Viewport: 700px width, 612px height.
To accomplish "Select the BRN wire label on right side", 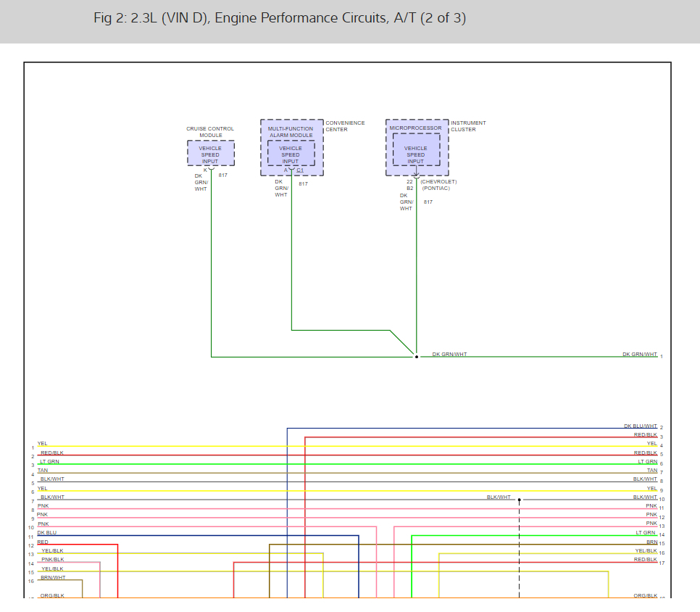I will 651,542.
